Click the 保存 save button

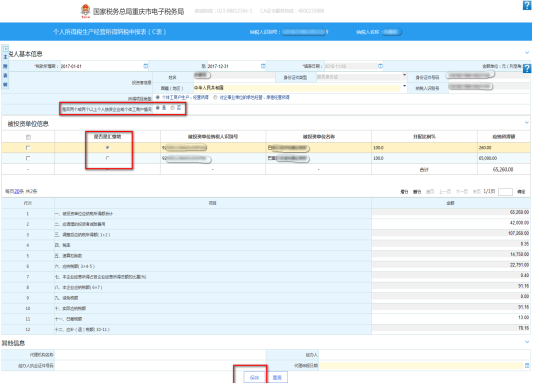pyautogui.click(x=254, y=377)
